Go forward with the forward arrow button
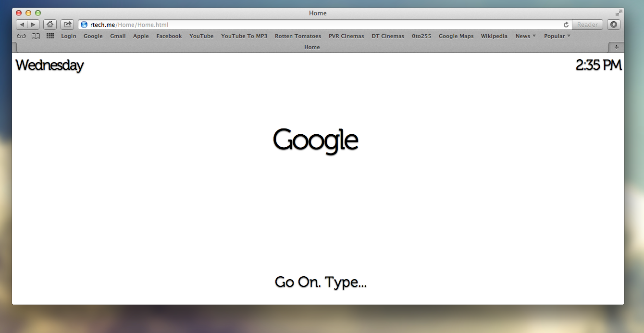The image size is (644, 333). pos(34,25)
